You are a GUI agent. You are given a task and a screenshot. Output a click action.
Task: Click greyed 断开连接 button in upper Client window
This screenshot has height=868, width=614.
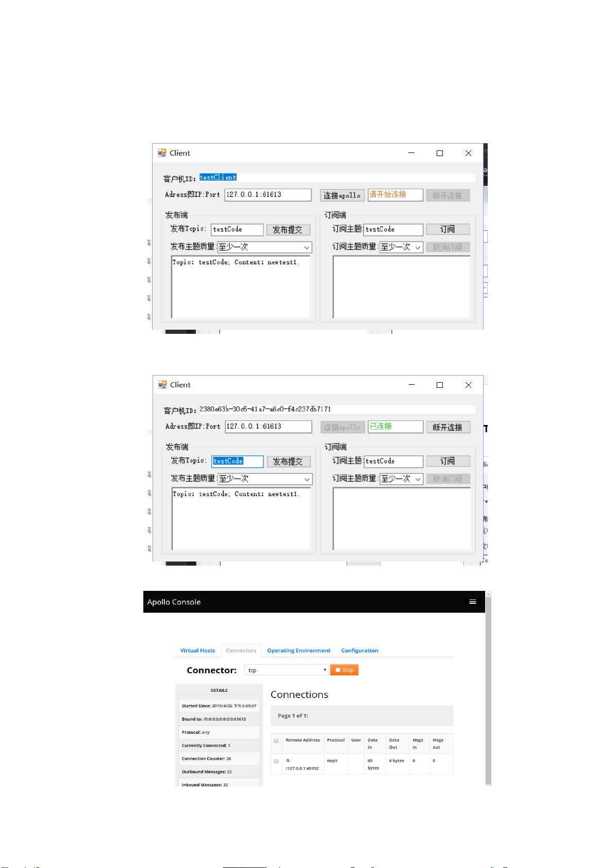click(447, 195)
